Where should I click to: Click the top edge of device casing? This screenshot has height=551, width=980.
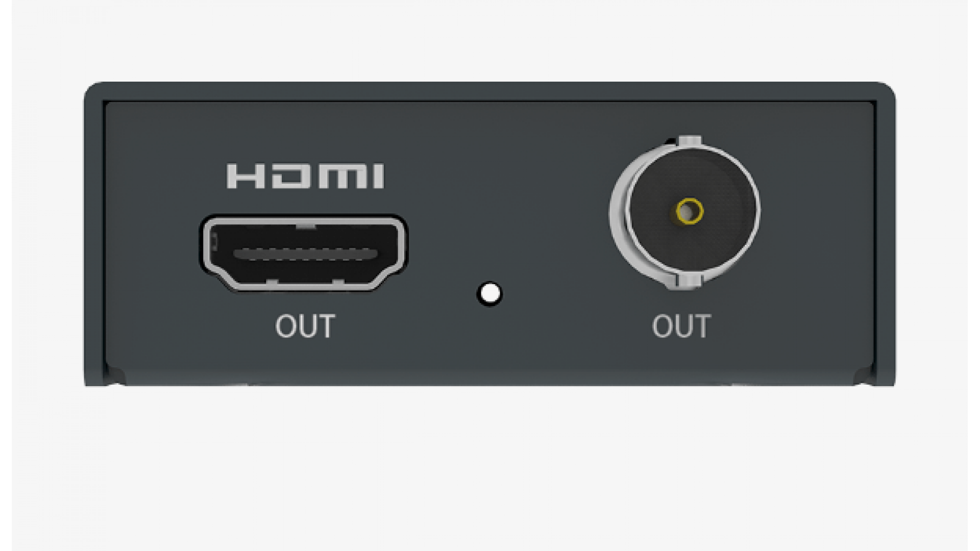pos(490,91)
